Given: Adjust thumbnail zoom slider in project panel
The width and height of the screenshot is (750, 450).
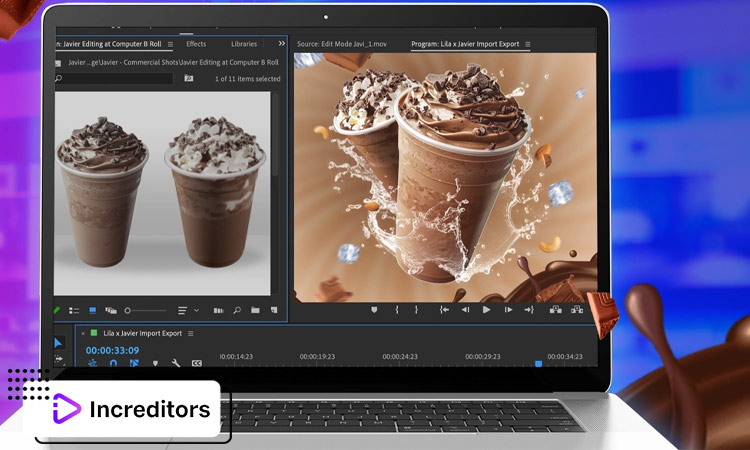Looking at the screenshot, I should coord(145,310).
